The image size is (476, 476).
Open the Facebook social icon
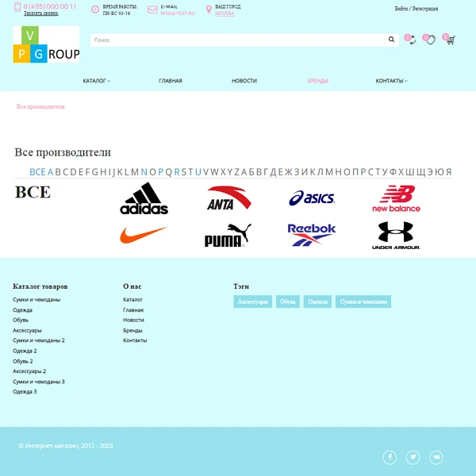[390, 457]
